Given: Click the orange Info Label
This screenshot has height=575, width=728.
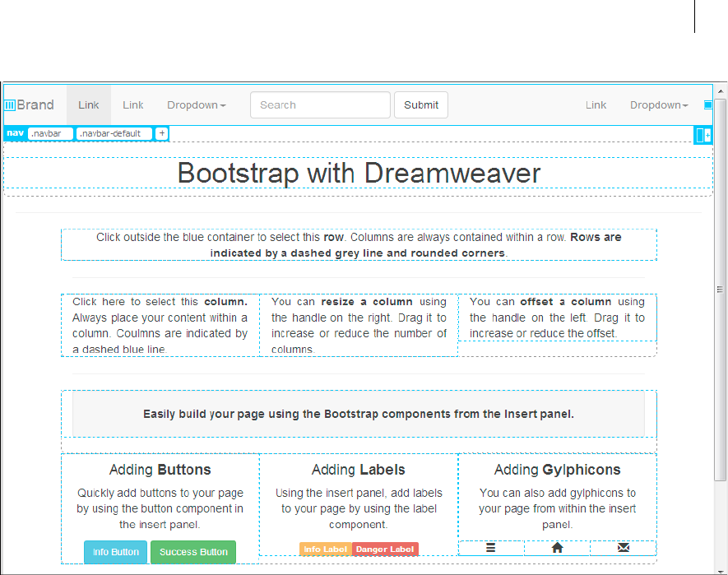Looking at the screenshot, I should (324, 549).
